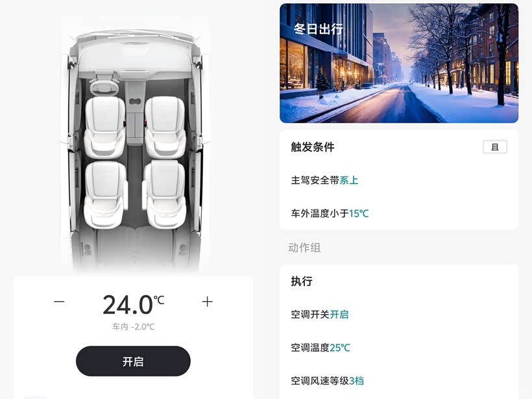Select the front left driver seat
The height and width of the screenshot is (399, 532).
pyautogui.click(x=104, y=127)
